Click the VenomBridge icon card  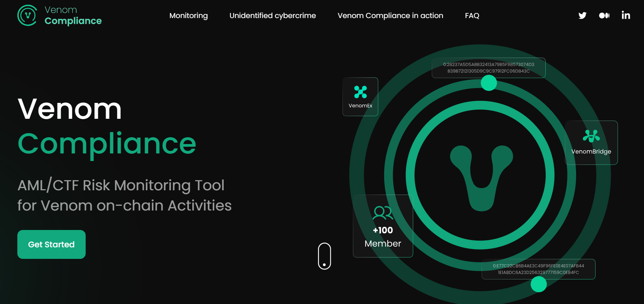[591, 142]
